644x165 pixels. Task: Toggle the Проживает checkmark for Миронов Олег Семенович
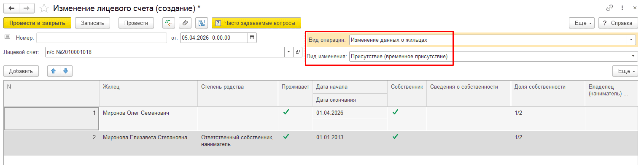click(x=286, y=112)
